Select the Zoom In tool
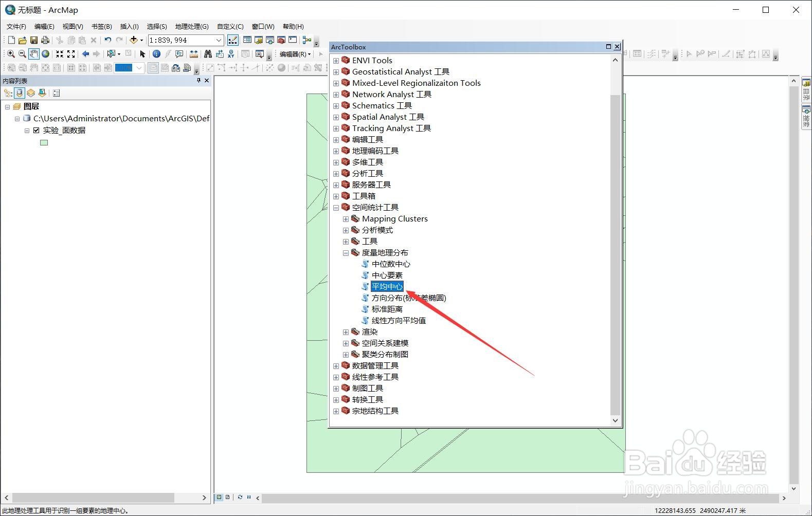Viewport: 812px width, 516px height. tap(11, 54)
